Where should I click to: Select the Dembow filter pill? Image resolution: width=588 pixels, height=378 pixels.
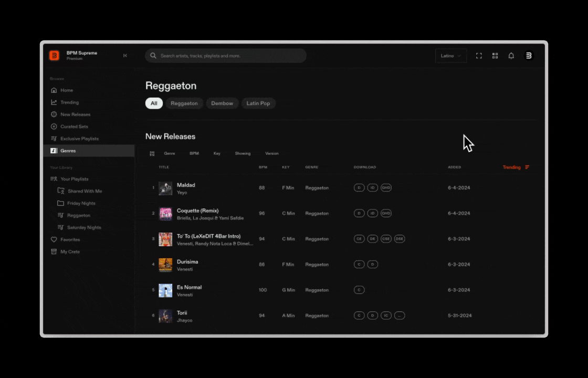point(222,103)
